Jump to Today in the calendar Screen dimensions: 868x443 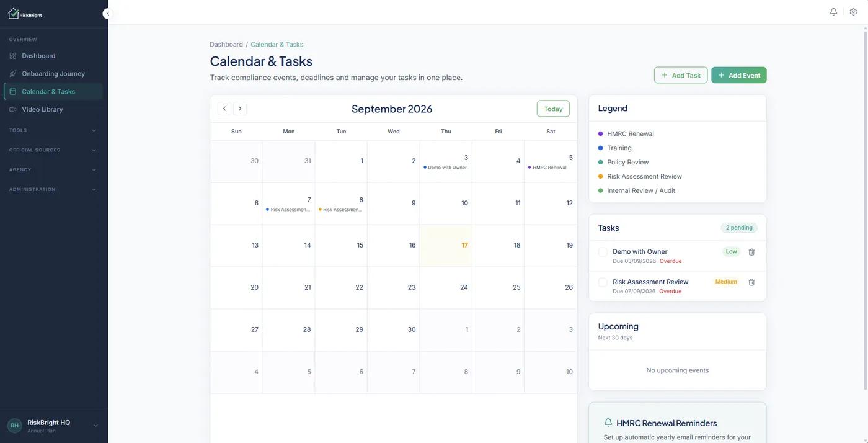(x=553, y=109)
